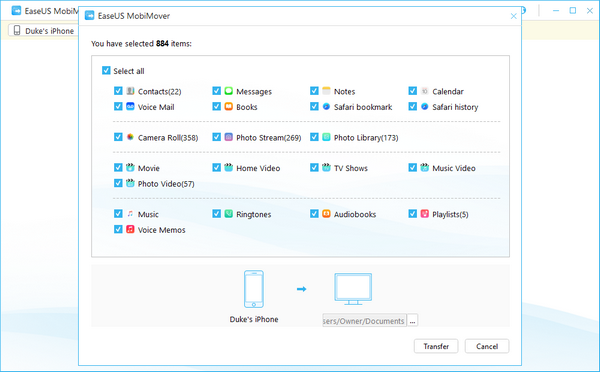
Task: Click the Photo Stream icon
Action: (228, 137)
